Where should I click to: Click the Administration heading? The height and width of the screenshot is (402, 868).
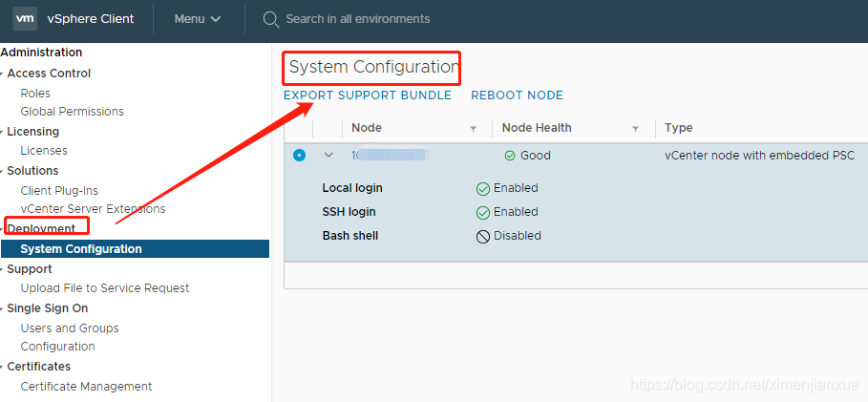(41, 53)
